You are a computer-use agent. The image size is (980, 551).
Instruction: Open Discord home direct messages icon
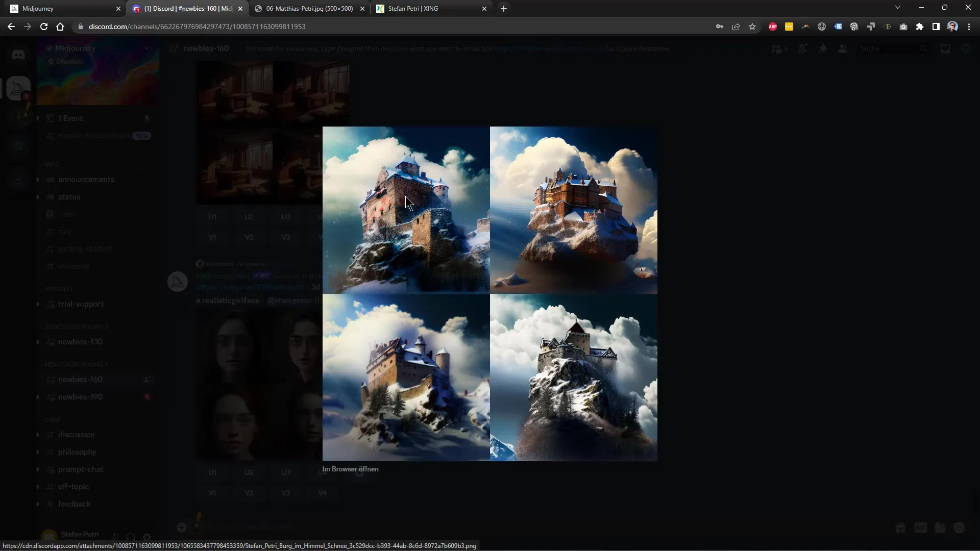tap(18, 55)
